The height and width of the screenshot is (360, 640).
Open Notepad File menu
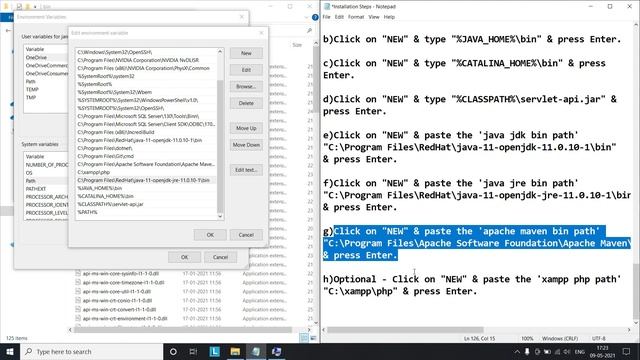[x=327, y=17]
